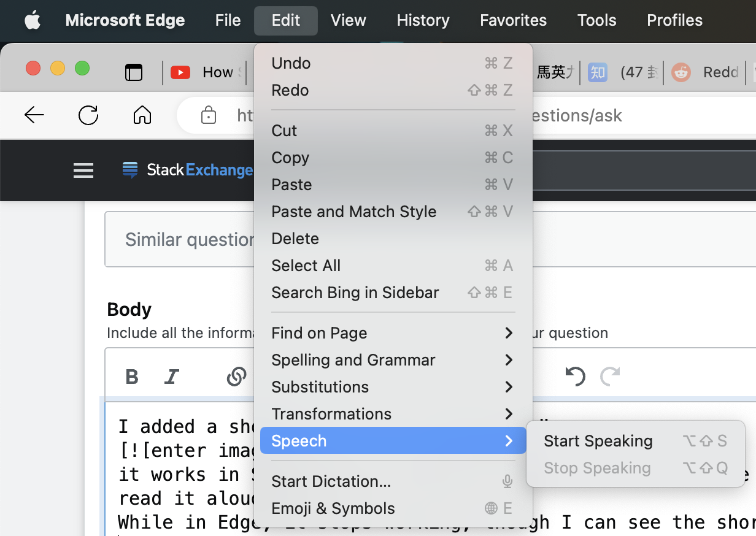This screenshot has width=756, height=536.
Task: Click the address bar lock icon
Action: (x=209, y=115)
